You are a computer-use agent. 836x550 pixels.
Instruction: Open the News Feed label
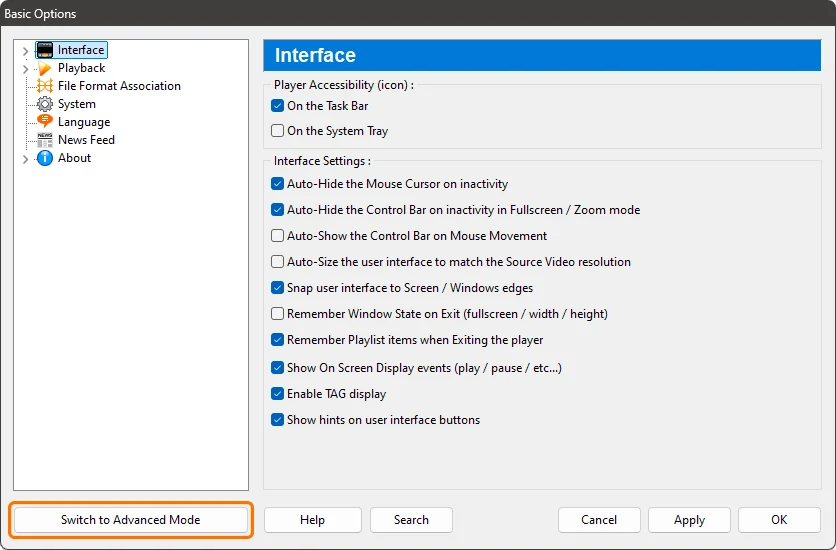tap(86, 140)
